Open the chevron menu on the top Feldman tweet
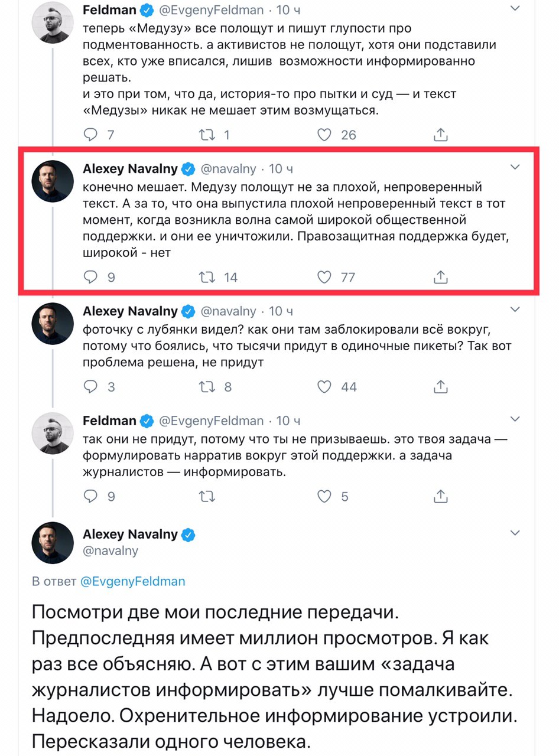This screenshot has height=756, width=559. (x=515, y=8)
